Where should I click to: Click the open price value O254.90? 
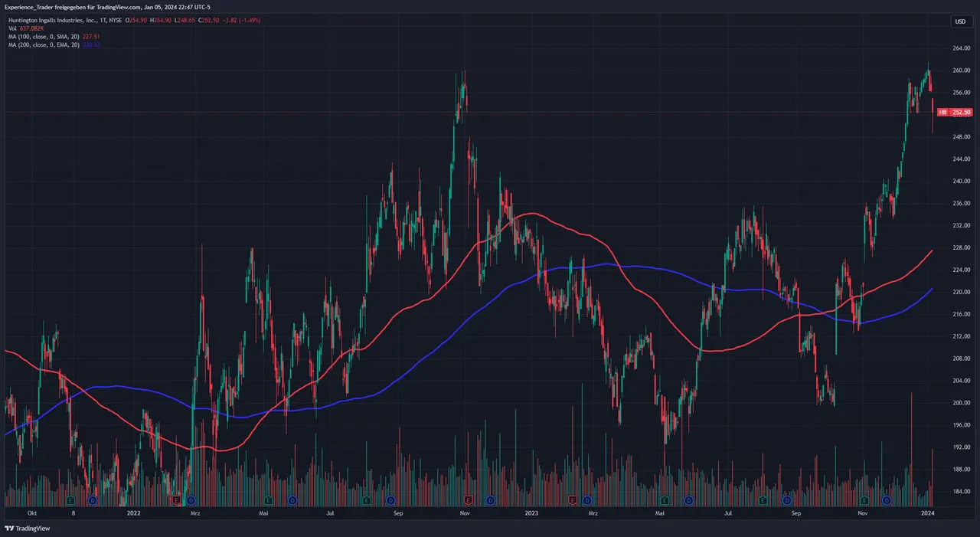136,20
